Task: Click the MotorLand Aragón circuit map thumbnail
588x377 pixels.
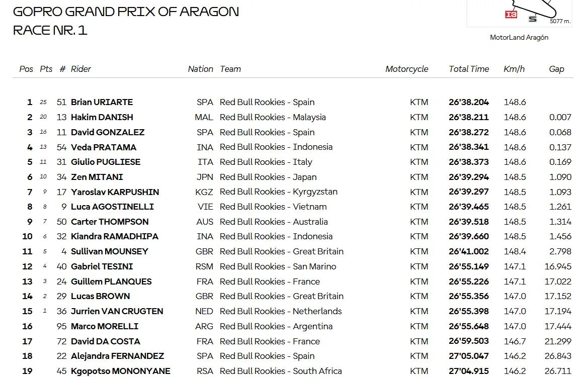Action: pos(519,13)
